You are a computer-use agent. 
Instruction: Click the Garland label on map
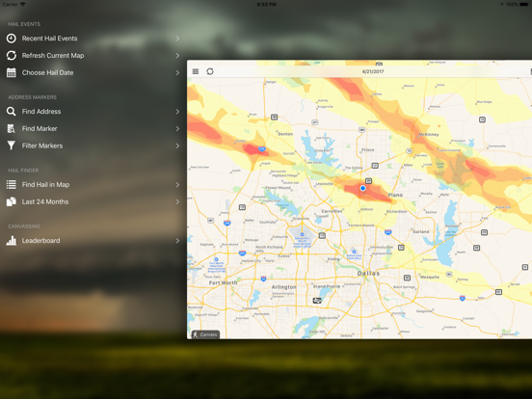[x=421, y=231]
